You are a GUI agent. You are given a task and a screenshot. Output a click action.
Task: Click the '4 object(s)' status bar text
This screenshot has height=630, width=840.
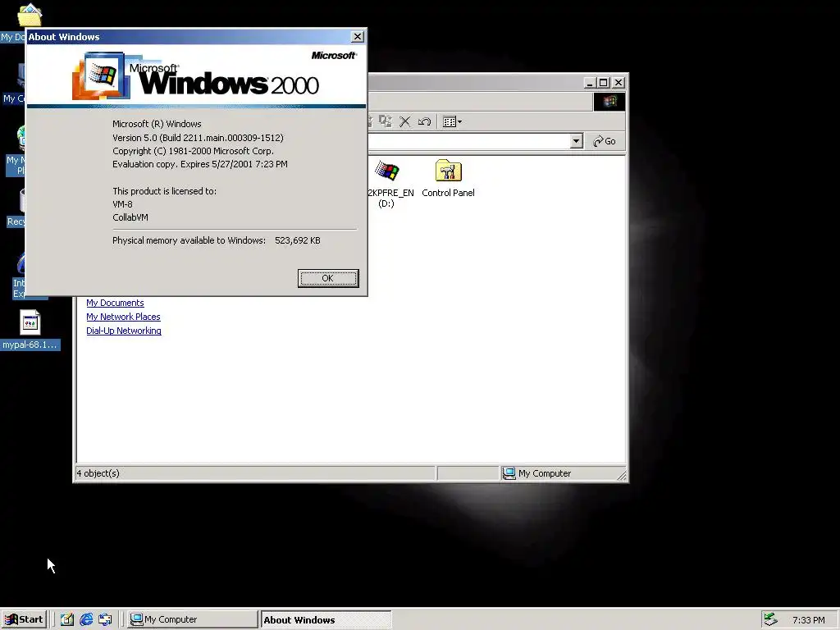tap(98, 473)
